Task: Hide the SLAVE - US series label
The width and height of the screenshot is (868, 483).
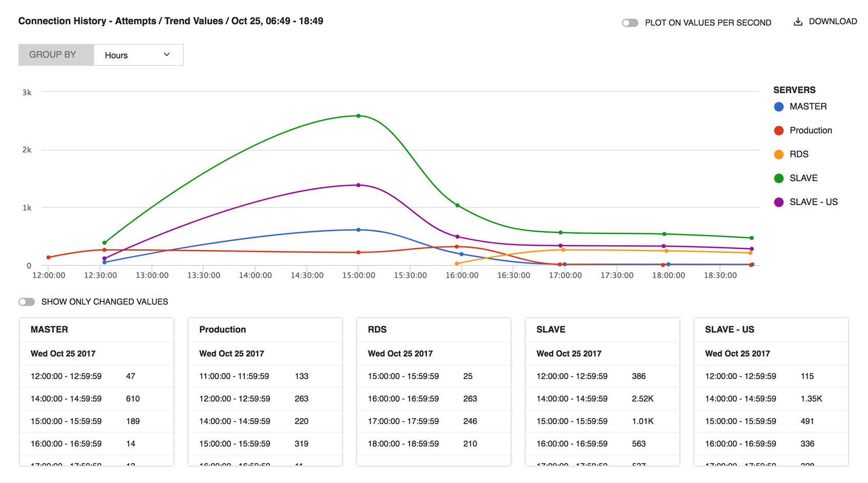Action: tap(813, 202)
